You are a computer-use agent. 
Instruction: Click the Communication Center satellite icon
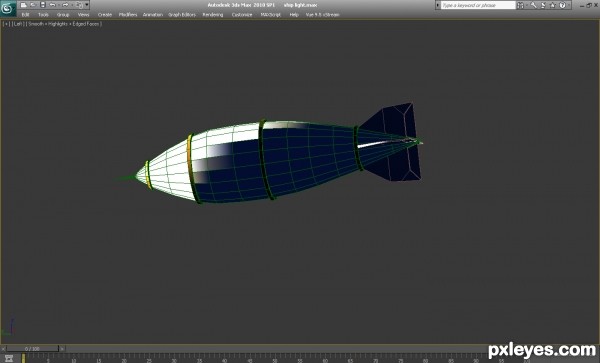tap(543, 5)
